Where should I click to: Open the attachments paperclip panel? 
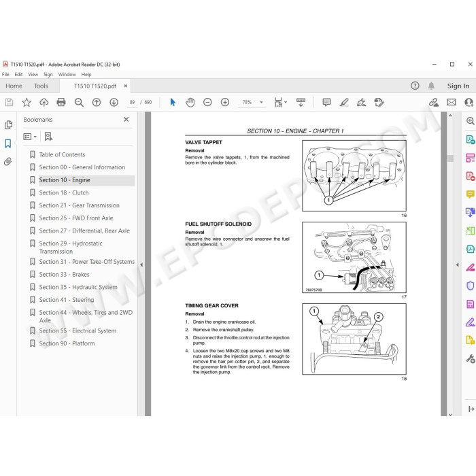[x=8, y=162]
